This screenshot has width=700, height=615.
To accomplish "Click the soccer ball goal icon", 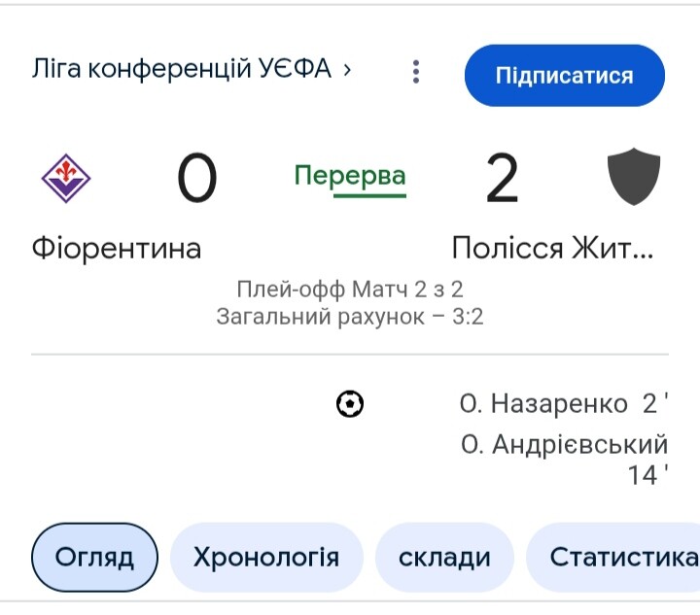I will (350, 403).
